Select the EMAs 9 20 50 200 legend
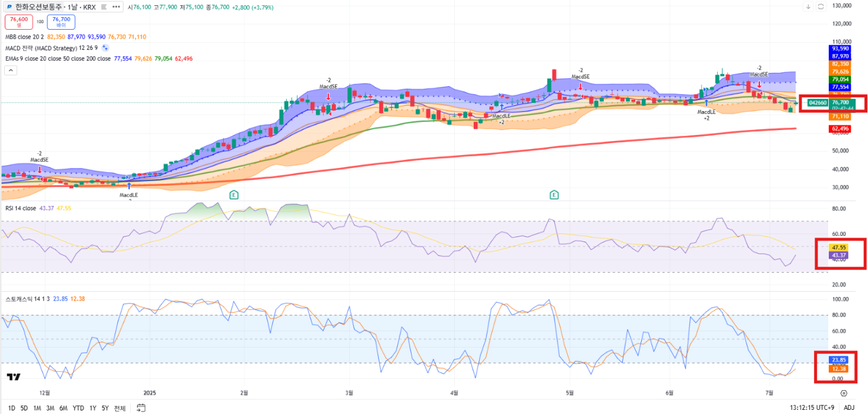The width and height of the screenshot is (868, 414). (x=58, y=59)
